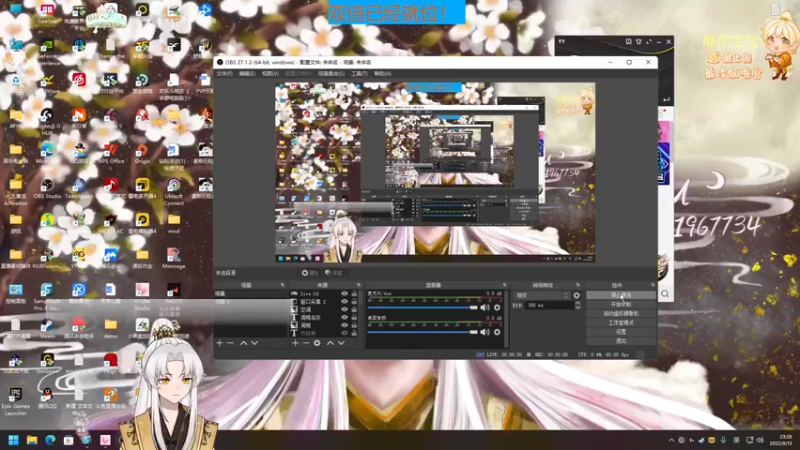This screenshot has width=800, height=450.
Task: Click 开始录制 start recording button
Action: (621, 305)
